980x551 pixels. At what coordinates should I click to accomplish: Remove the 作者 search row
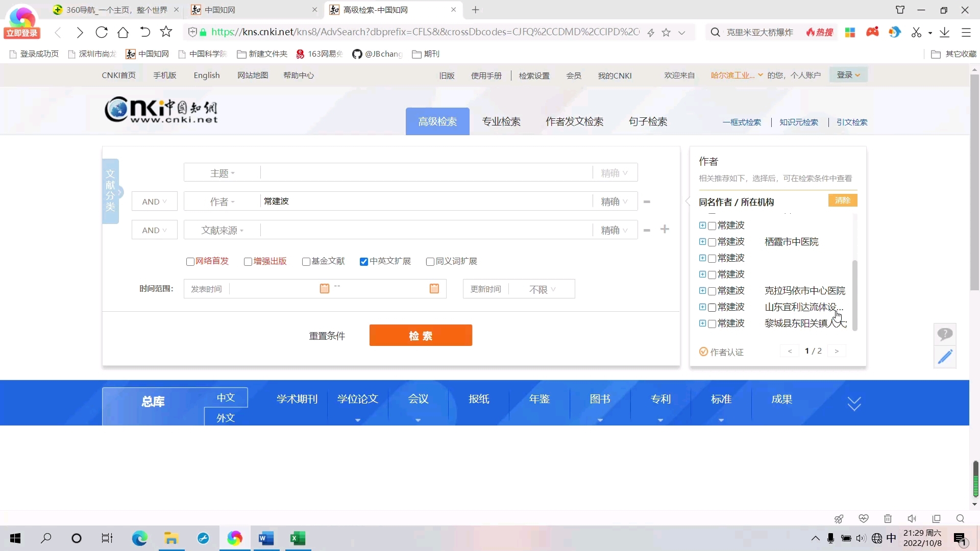(x=647, y=202)
